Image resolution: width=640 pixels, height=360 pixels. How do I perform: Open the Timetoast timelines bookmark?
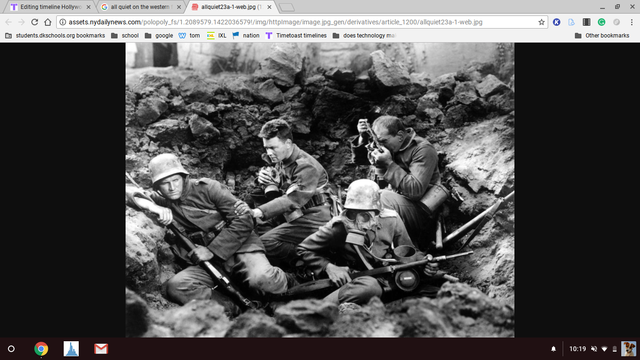point(296,36)
